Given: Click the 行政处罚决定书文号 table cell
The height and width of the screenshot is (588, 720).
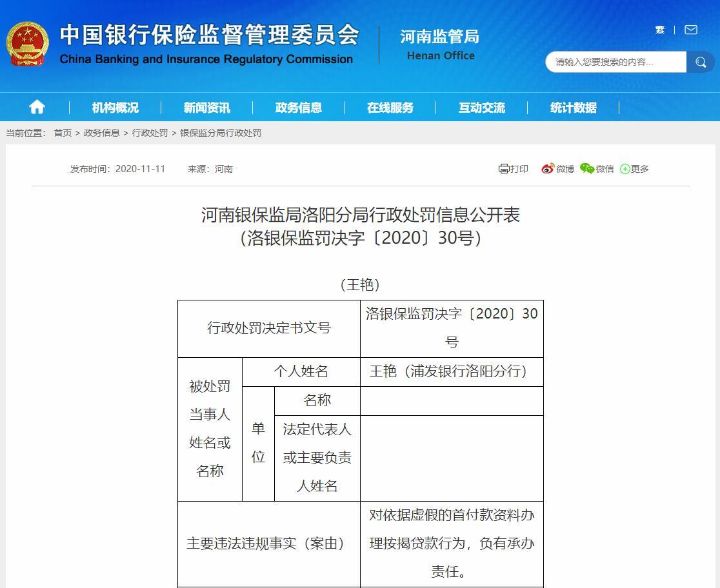Looking at the screenshot, I should (269, 329).
